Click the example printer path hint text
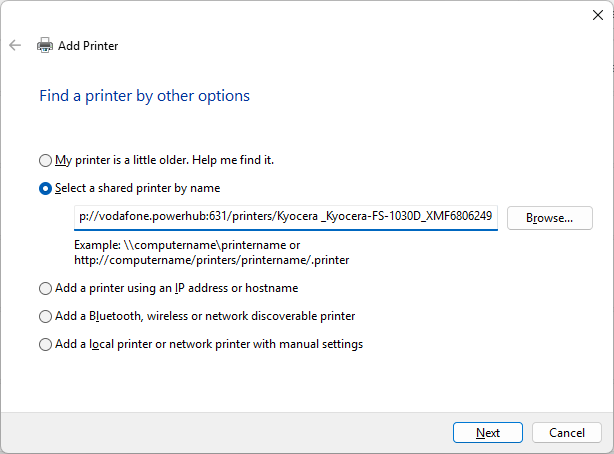Viewport: 614px width, 454px height. point(206,252)
